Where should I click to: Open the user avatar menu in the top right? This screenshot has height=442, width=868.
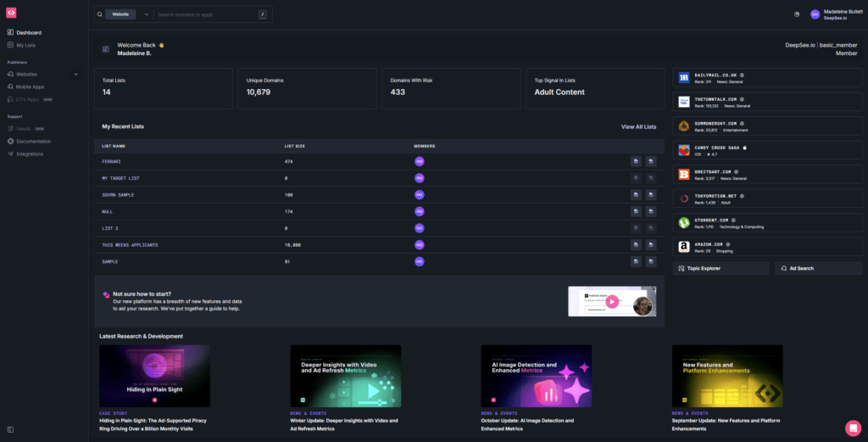pos(815,14)
